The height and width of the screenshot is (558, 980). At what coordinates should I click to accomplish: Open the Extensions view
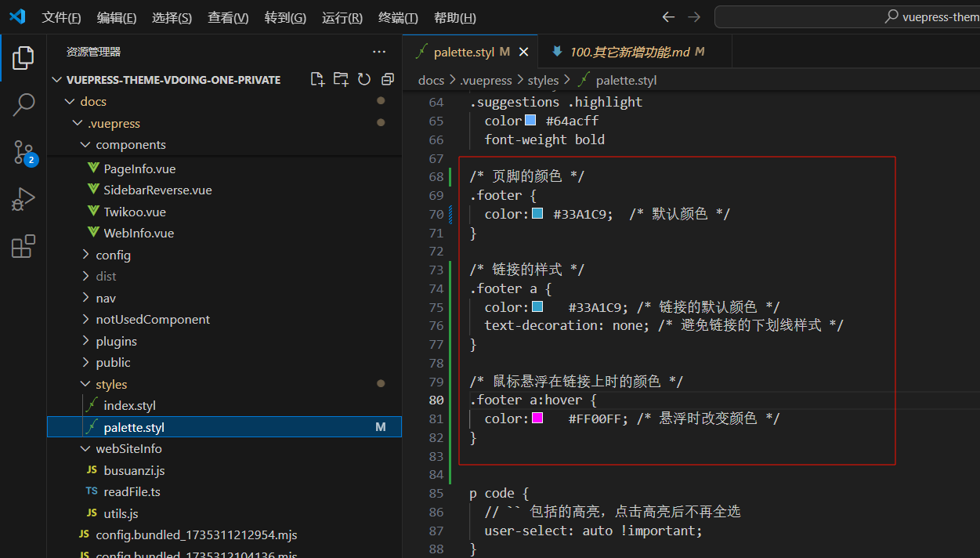tap(24, 246)
